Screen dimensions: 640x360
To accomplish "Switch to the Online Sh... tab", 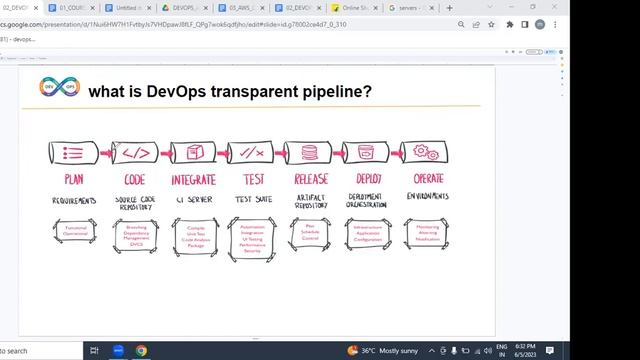I will [355, 8].
